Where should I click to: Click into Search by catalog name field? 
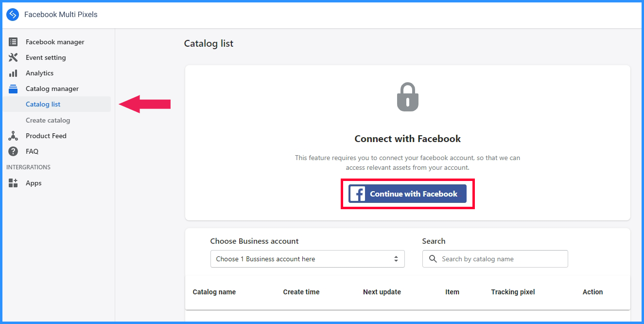pos(495,259)
